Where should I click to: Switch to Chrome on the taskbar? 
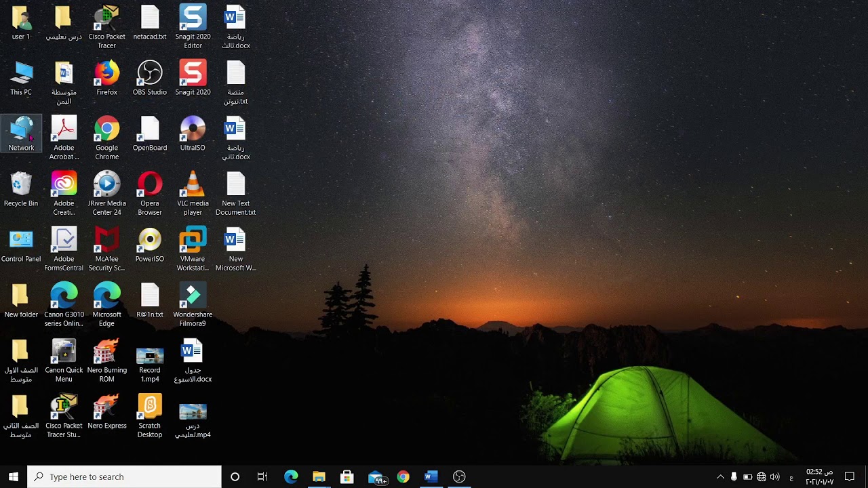pos(403,476)
